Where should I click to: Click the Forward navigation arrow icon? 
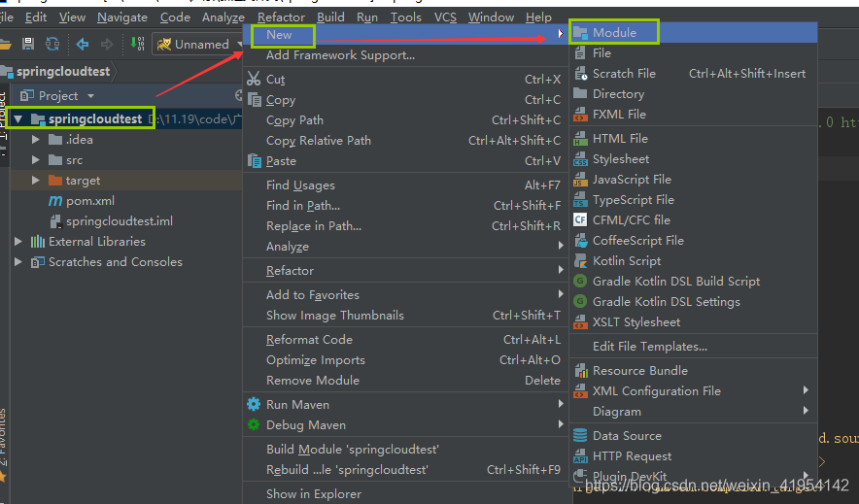107,44
